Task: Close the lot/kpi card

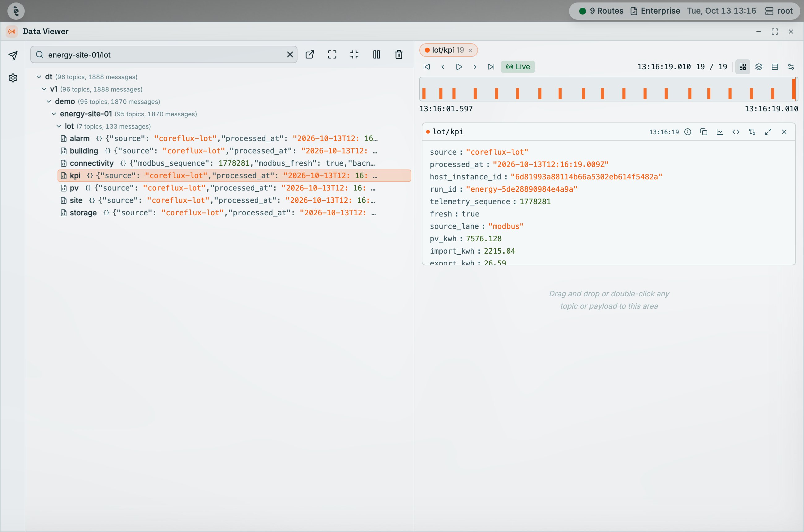Action: [x=784, y=132]
